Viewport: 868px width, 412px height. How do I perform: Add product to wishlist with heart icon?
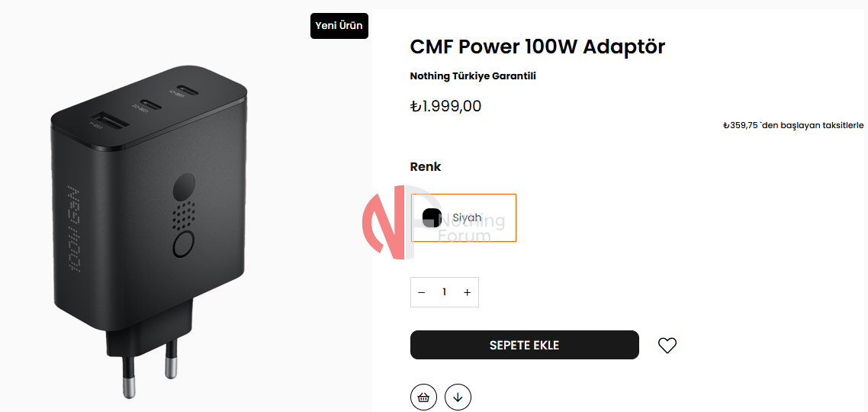click(667, 346)
